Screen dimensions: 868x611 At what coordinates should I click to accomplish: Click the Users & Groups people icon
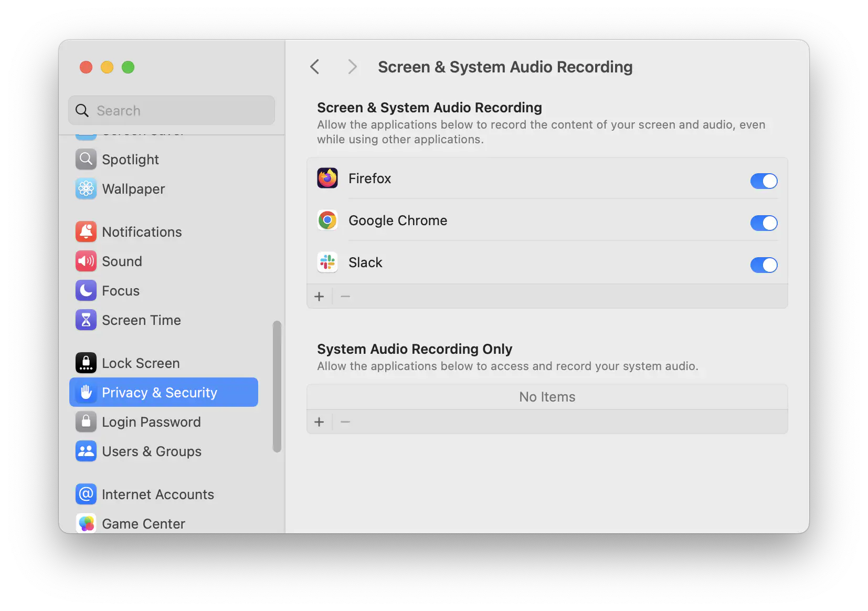pyautogui.click(x=86, y=451)
